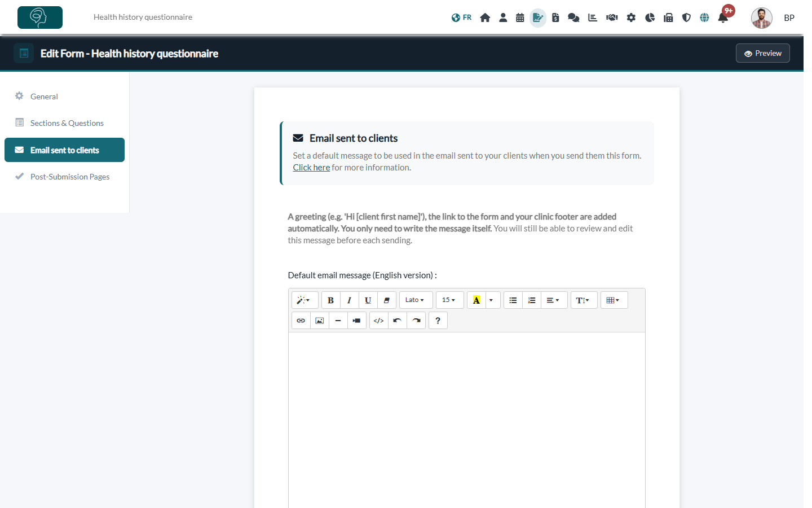812x508 pixels.
Task: Open the clients person icon
Action: pyautogui.click(x=503, y=17)
